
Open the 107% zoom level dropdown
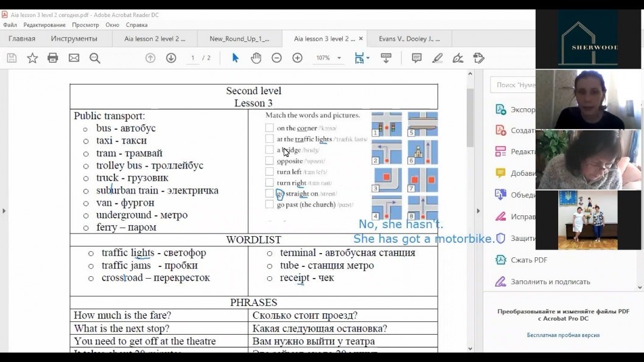(x=339, y=58)
